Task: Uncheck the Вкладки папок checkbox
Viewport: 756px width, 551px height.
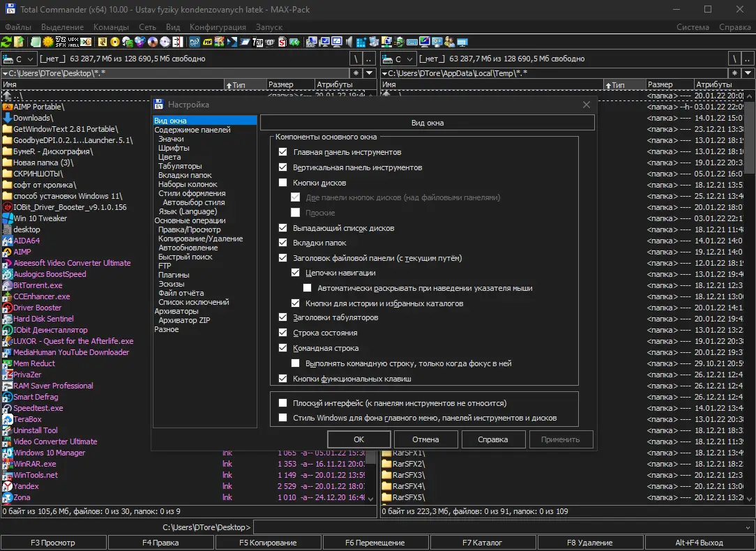Action: coord(282,243)
